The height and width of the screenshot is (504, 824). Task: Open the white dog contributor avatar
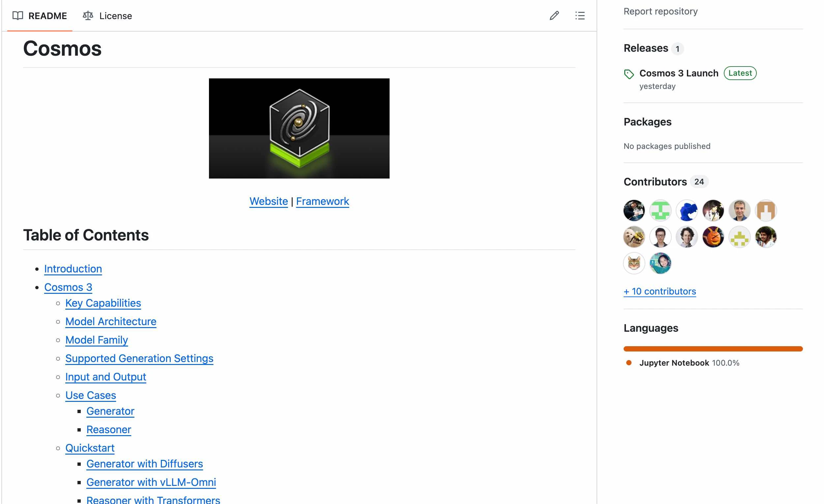pos(634,237)
